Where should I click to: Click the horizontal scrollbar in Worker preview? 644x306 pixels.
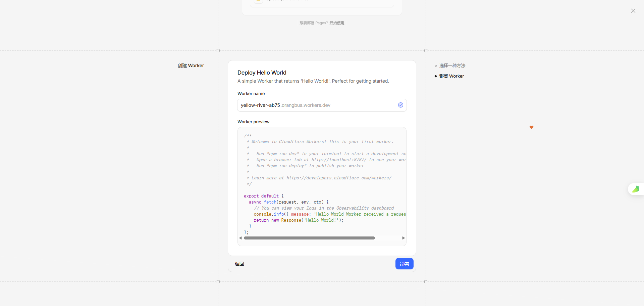tap(309, 238)
